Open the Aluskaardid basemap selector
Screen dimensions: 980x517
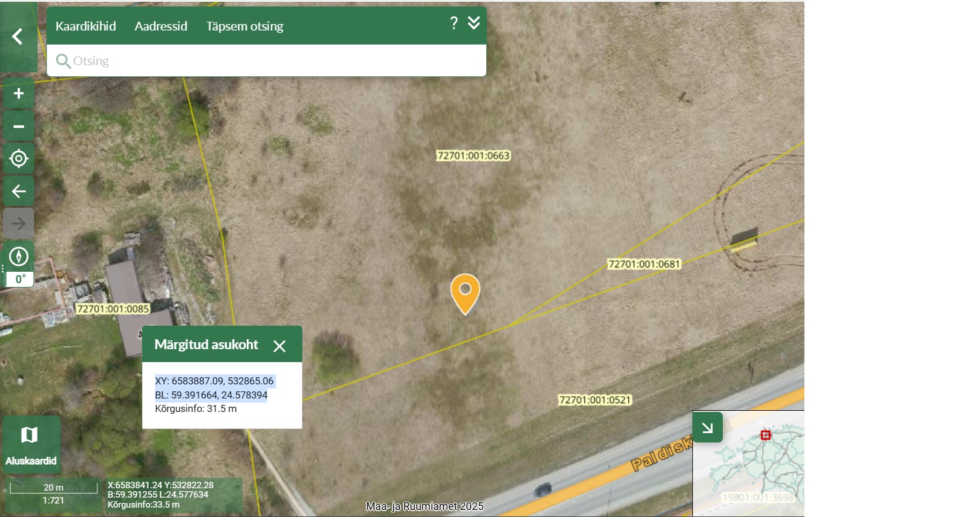31,444
